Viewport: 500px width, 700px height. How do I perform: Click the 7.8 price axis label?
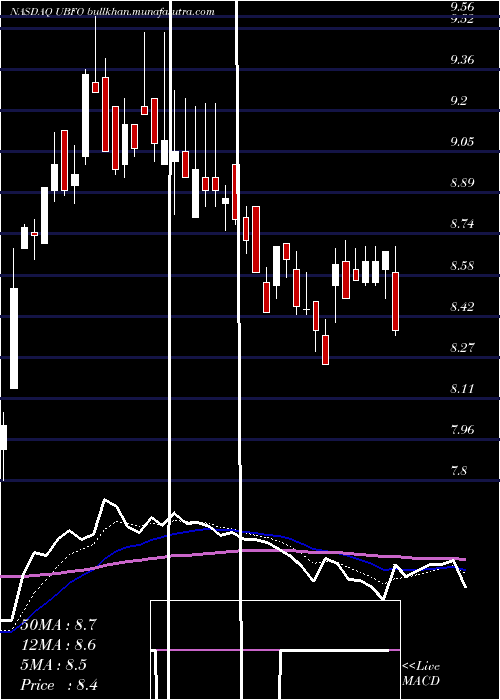[x=459, y=471]
